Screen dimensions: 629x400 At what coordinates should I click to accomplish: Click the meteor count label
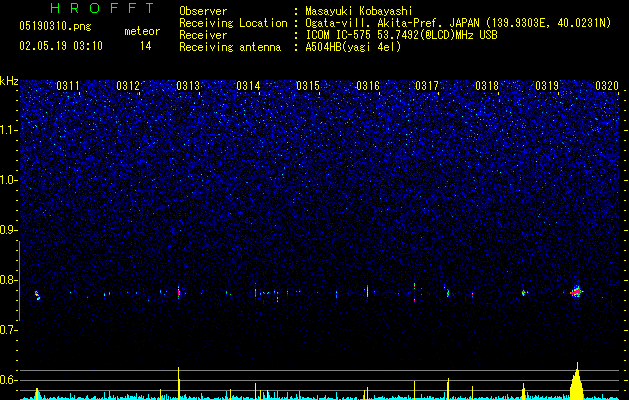(x=142, y=31)
